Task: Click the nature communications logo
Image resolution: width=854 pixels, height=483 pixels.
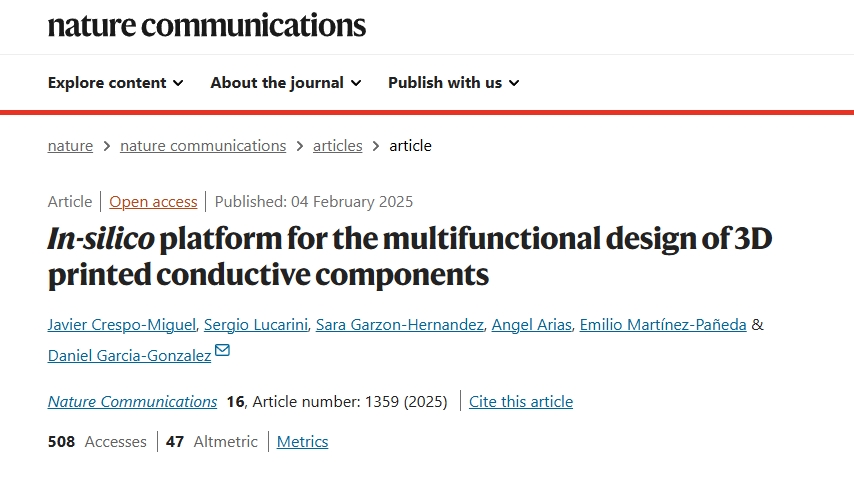Action: [206, 25]
